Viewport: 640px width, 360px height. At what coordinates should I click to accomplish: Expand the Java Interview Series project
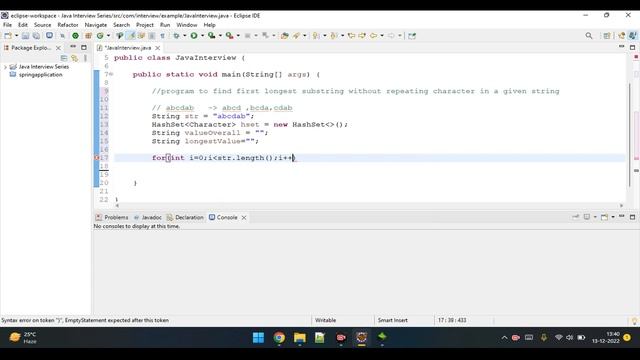pyautogui.click(x=5, y=67)
